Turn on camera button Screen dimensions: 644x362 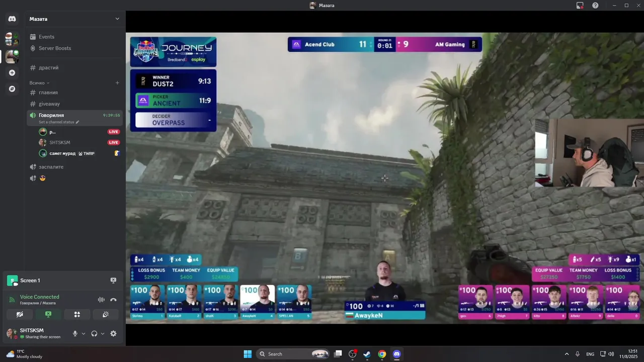click(x=20, y=314)
